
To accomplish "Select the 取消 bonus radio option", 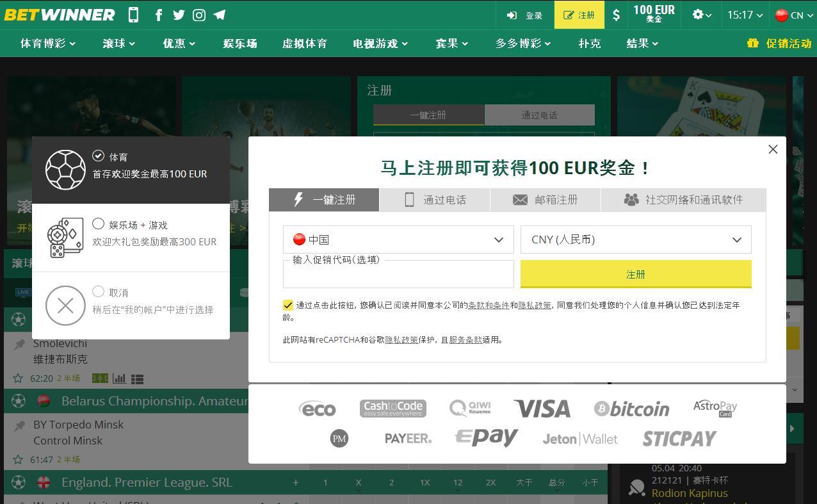I will [98, 291].
